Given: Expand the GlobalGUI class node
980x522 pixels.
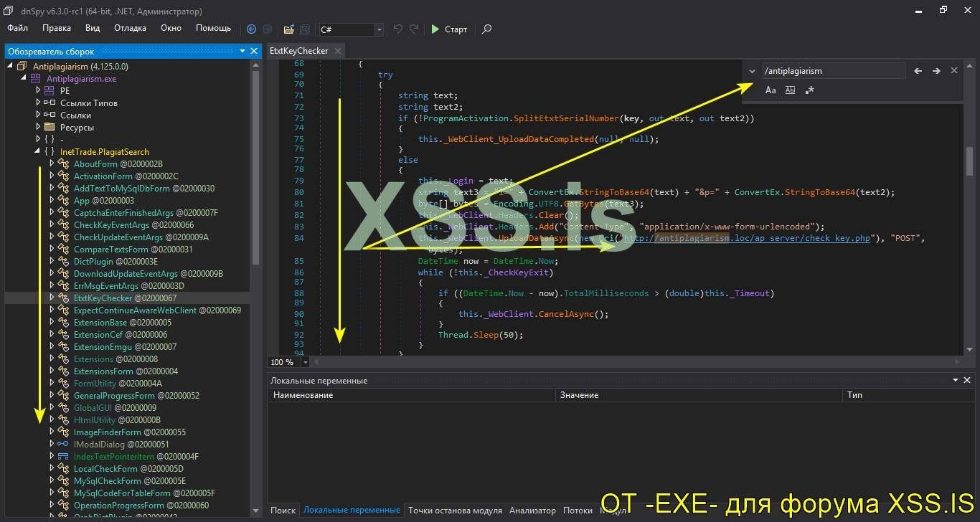Looking at the screenshot, I should pyautogui.click(x=52, y=408).
